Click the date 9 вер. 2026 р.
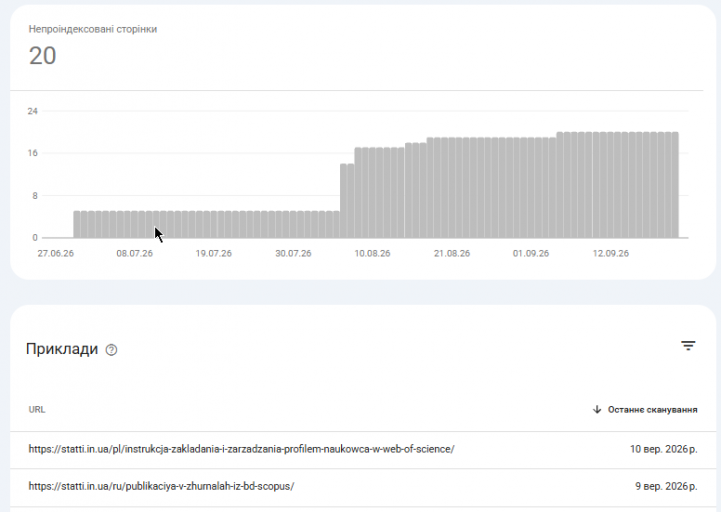Viewport: 721px width, 512px height. click(666, 486)
